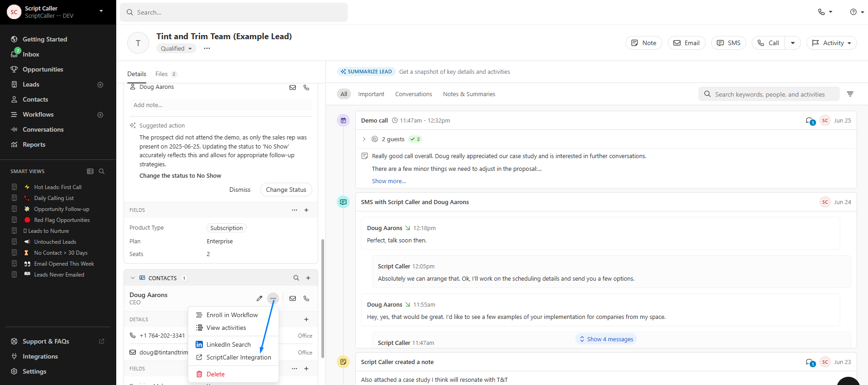
Task: Open activity filter icon beside search
Action: point(850,94)
